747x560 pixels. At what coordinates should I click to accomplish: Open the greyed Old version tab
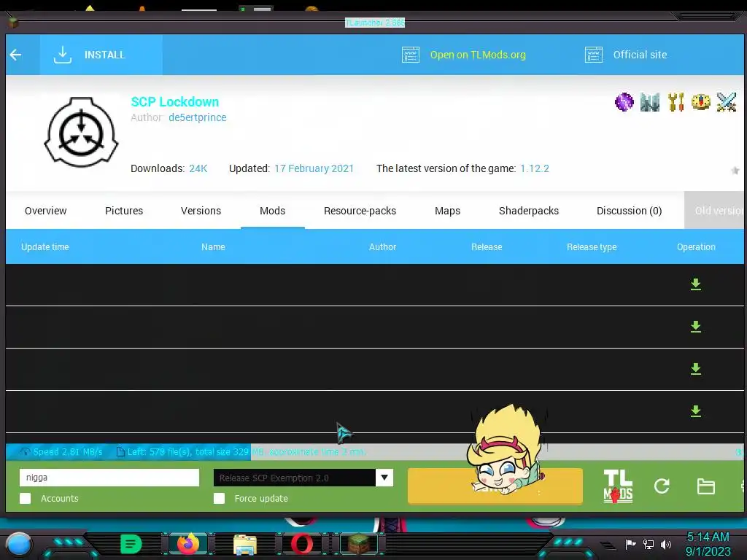pos(714,211)
